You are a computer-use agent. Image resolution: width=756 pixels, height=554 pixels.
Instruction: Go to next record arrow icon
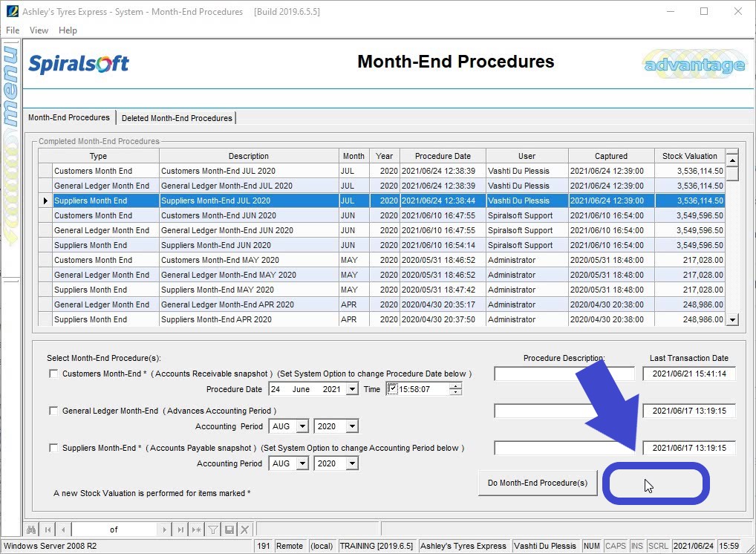164,530
